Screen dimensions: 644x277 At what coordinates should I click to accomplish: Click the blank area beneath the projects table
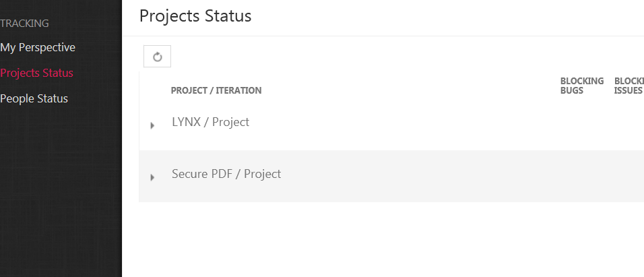(x=384, y=239)
